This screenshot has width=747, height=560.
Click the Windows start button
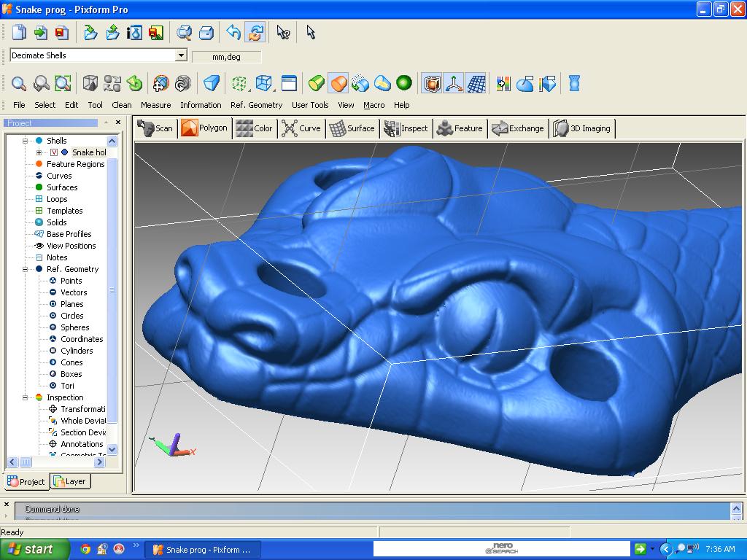point(34,549)
